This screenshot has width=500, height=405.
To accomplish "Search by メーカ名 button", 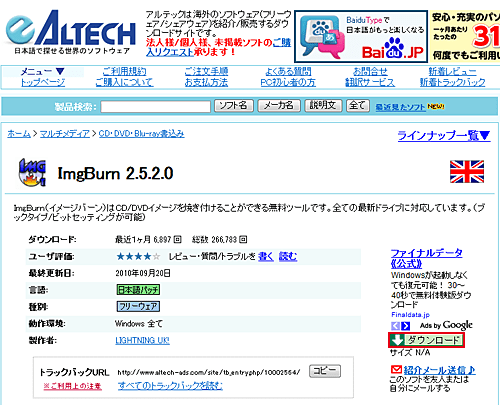I will pyautogui.click(x=279, y=106).
